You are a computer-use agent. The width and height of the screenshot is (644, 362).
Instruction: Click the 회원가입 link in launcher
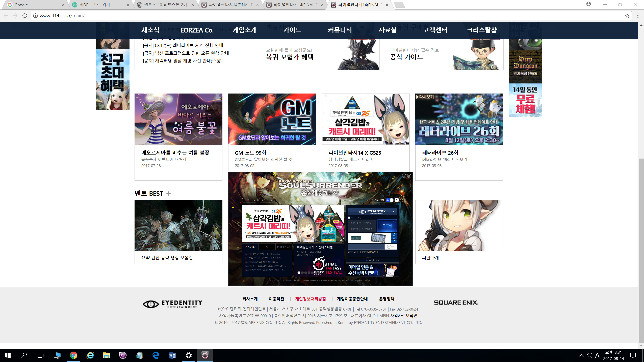click(x=351, y=252)
